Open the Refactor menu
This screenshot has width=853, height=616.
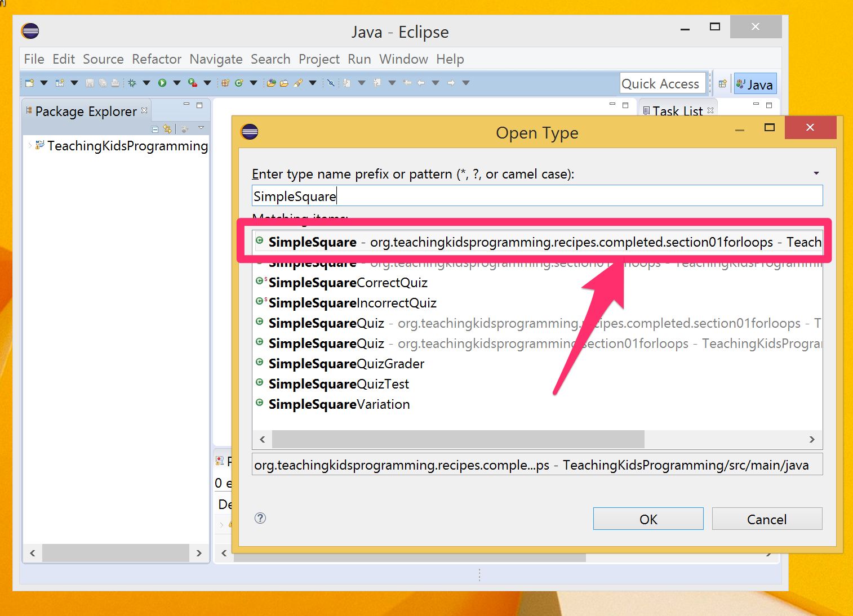[x=157, y=59]
